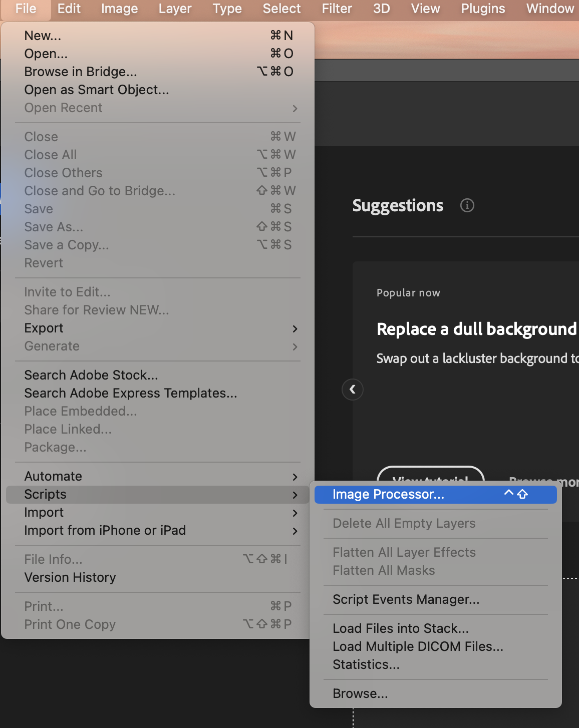
Task: Select Search Adobe Stock...
Action: coord(91,375)
